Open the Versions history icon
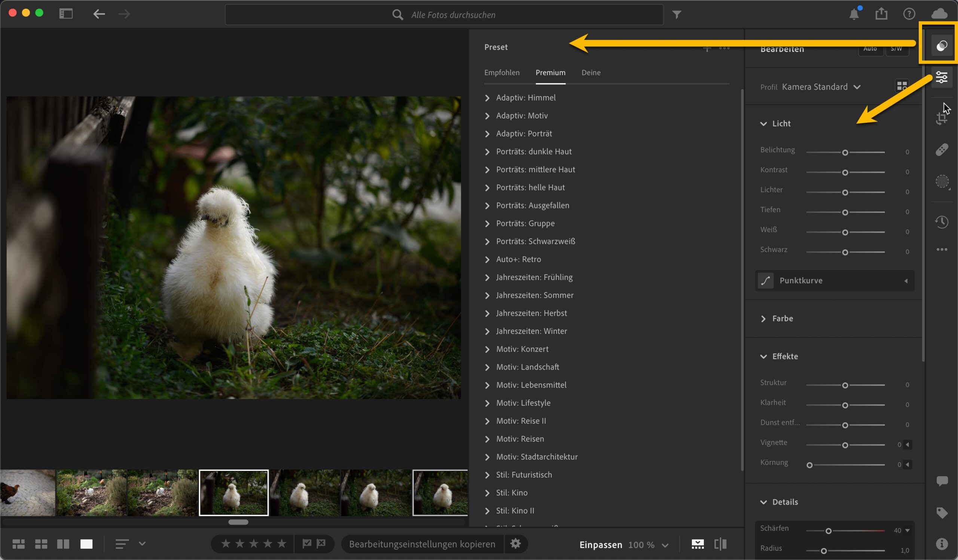958x560 pixels. pyautogui.click(x=941, y=222)
